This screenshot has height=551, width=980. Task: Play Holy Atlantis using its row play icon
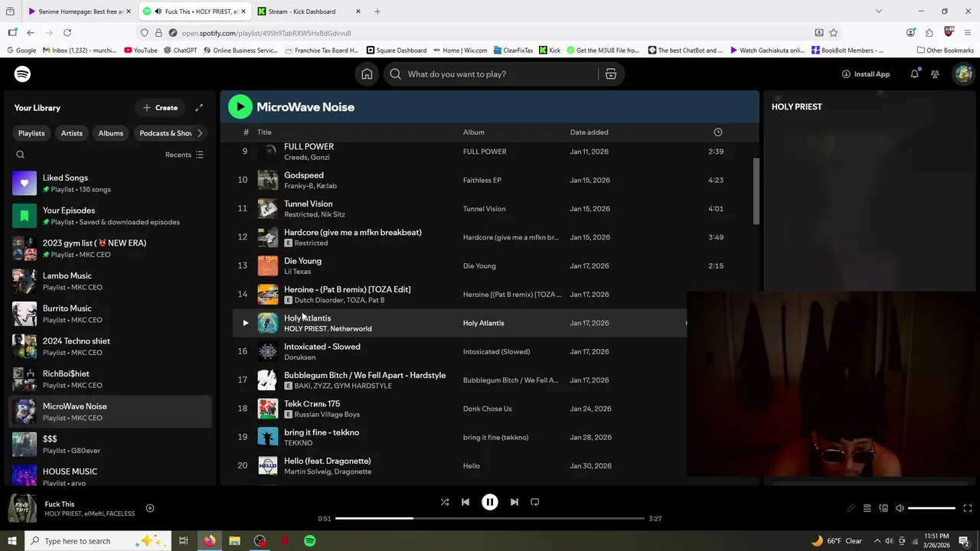[245, 323]
